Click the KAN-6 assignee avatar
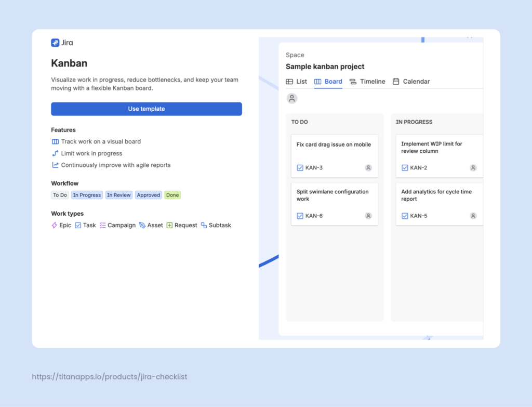 click(368, 216)
